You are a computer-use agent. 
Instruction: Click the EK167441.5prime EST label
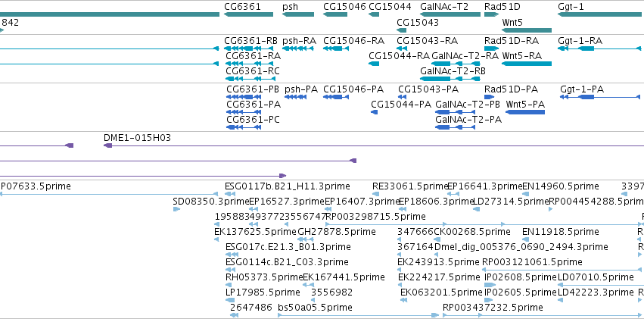[x=344, y=277]
